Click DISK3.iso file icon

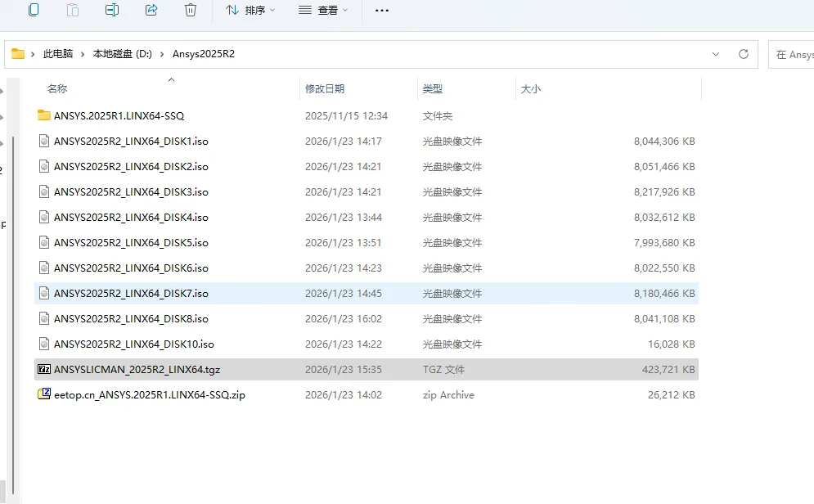(44, 191)
